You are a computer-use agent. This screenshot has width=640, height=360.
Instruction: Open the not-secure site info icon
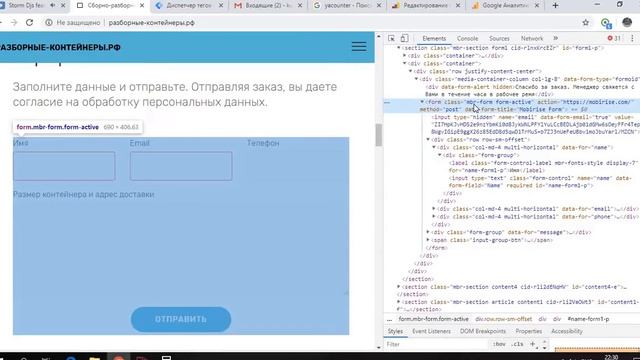pyautogui.click(x=49, y=22)
